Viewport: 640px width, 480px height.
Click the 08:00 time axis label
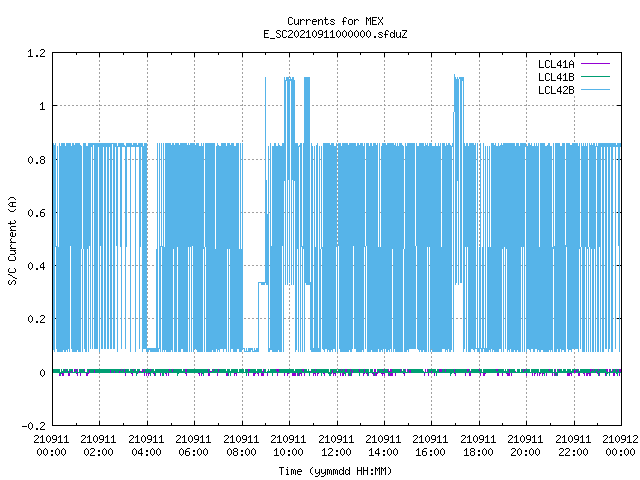click(x=241, y=445)
